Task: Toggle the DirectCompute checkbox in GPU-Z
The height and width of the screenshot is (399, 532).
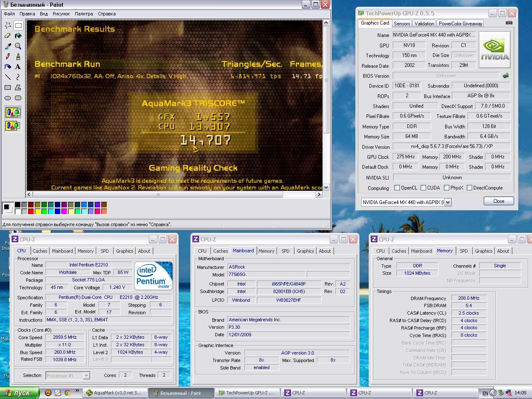Action: point(469,188)
